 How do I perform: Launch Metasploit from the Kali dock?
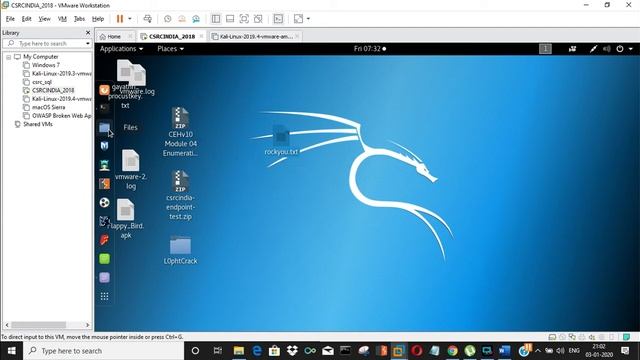click(x=104, y=146)
